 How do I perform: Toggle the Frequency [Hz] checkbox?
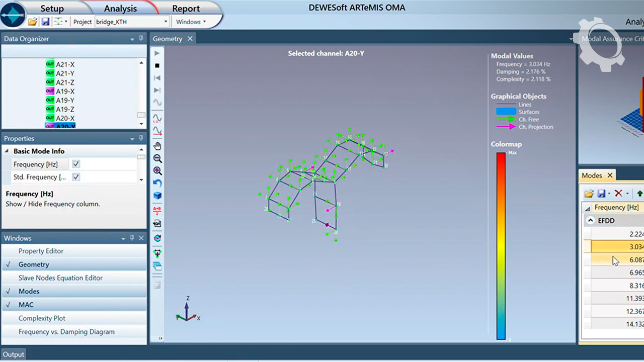pos(76,164)
